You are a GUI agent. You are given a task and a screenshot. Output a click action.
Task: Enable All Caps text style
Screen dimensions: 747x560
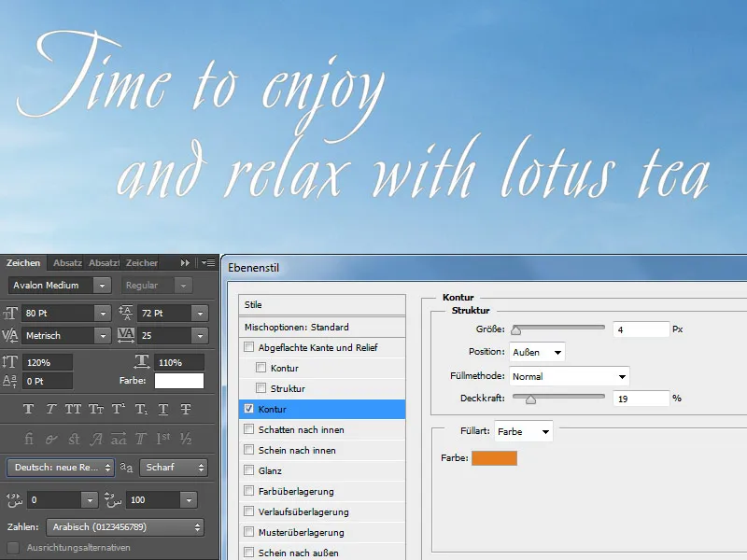click(73, 409)
